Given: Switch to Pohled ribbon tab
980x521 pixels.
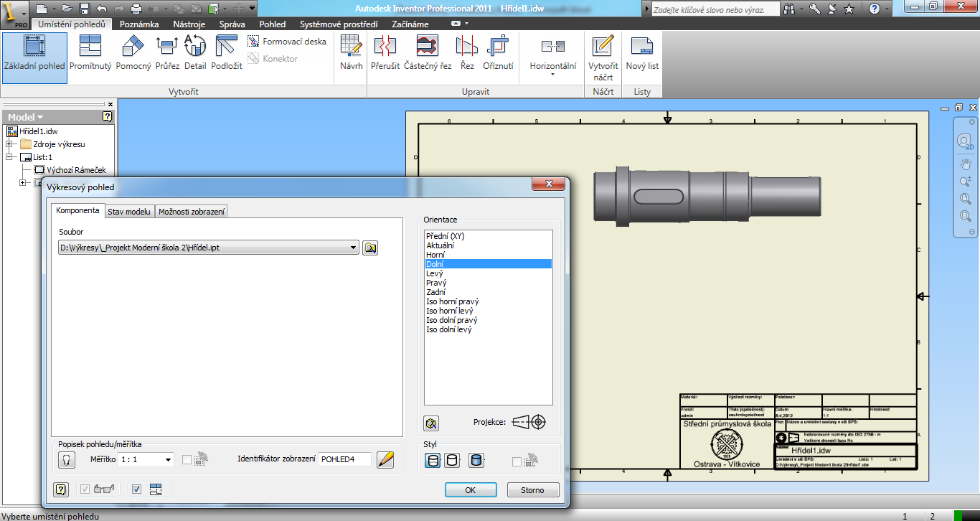Looking at the screenshot, I should [x=273, y=24].
